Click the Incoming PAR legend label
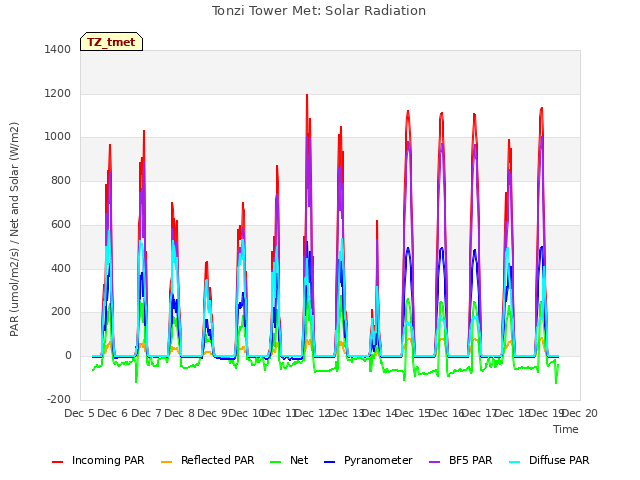The height and width of the screenshot is (480, 640). click(x=108, y=460)
